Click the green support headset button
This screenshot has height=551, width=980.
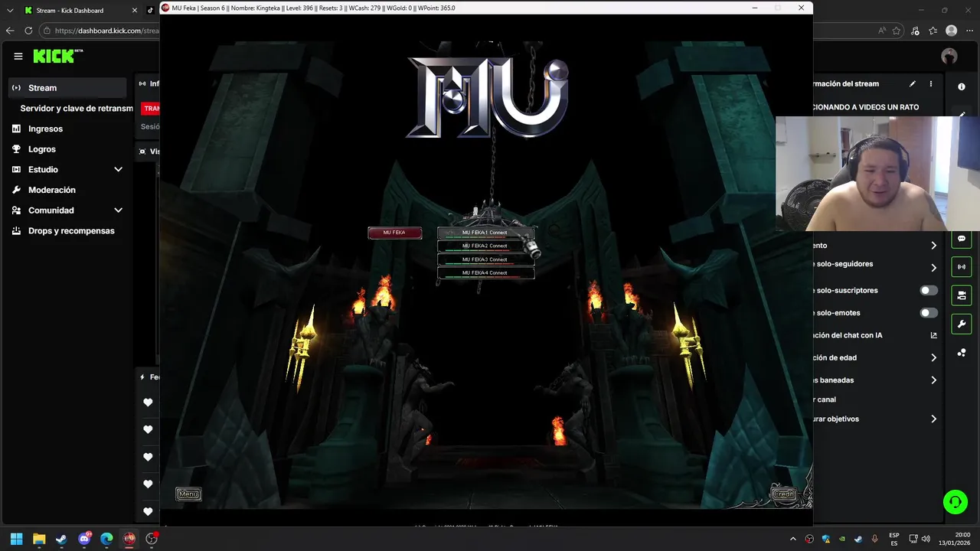pyautogui.click(x=955, y=502)
